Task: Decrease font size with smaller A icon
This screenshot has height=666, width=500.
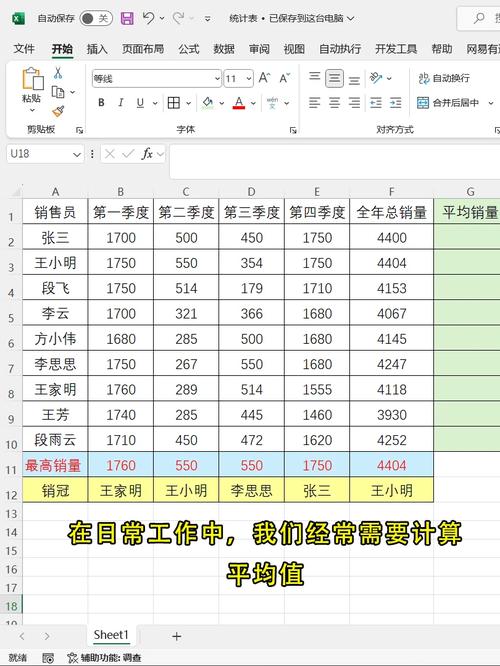Action: click(285, 78)
